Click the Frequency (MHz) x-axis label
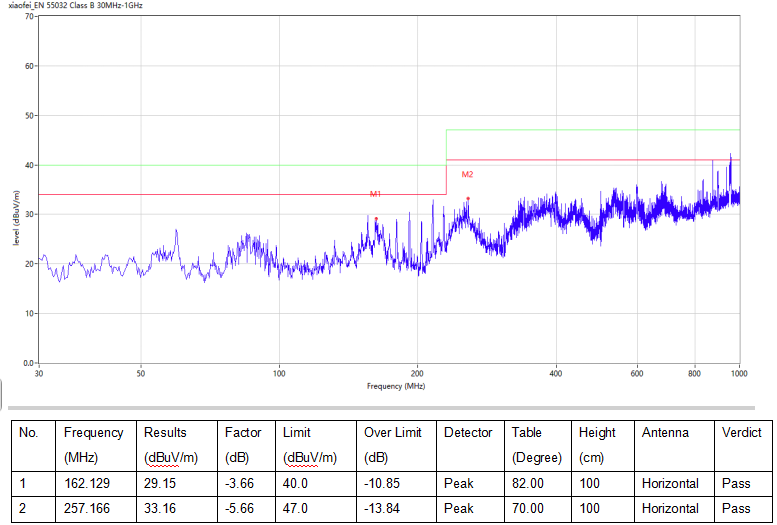The width and height of the screenshot is (777, 525). pos(397,385)
